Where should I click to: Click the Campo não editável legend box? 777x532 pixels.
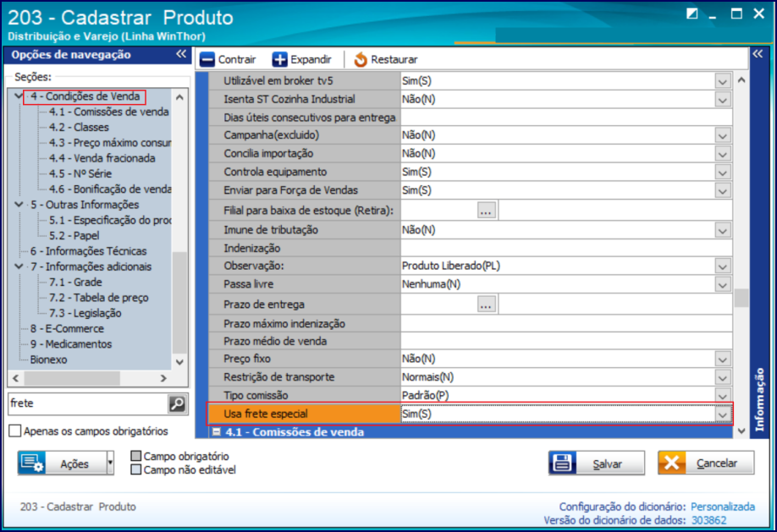(x=135, y=469)
